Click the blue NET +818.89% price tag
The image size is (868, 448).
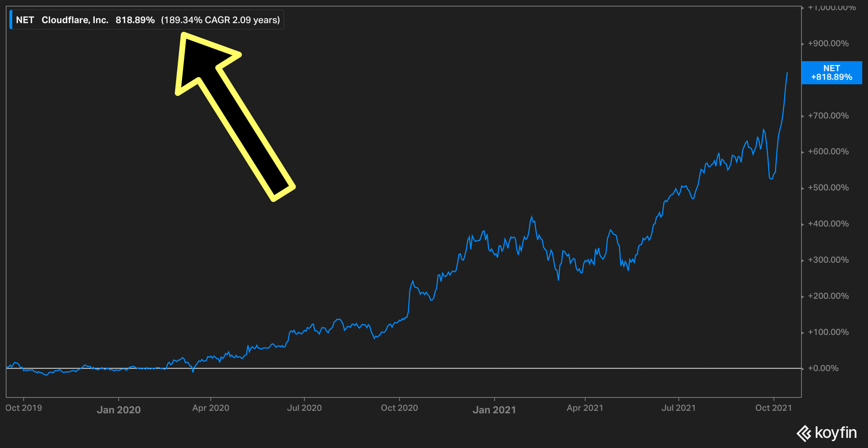point(831,73)
